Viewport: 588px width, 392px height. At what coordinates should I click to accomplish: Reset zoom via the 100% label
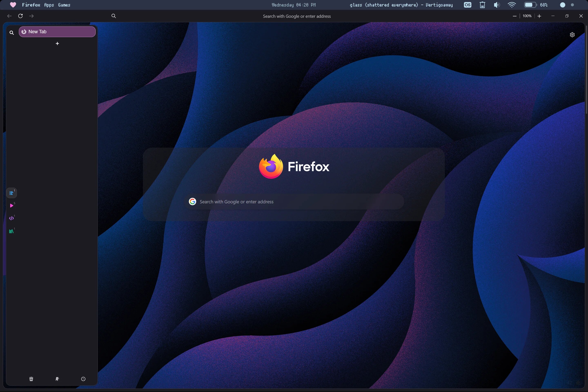(x=527, y=16)
